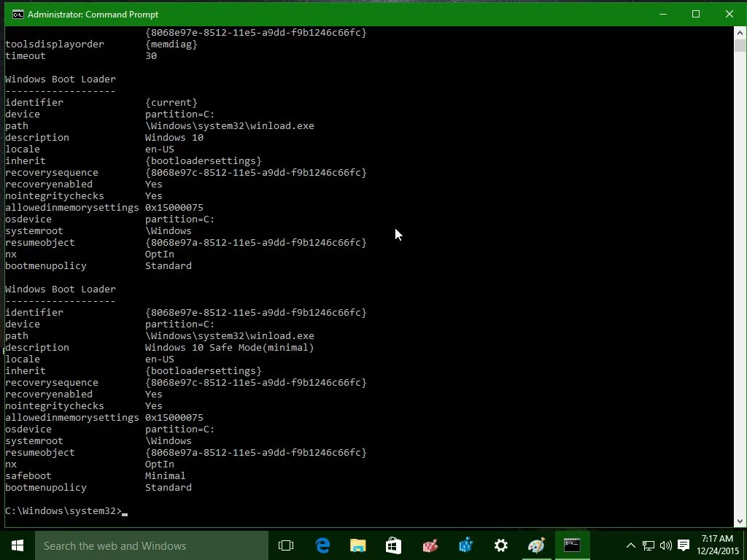Viewport: 747px width, 560px height.
Task: Close the Command Prompt window
Action: point(729,14)
